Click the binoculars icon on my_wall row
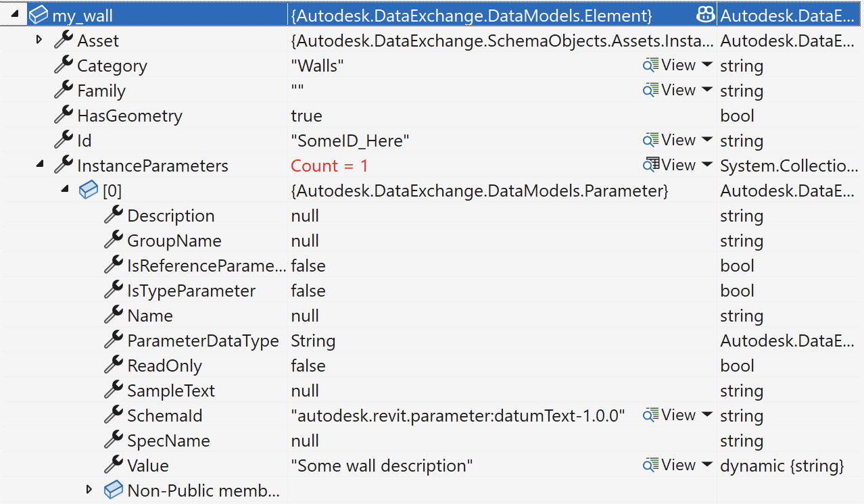 click(x=705, y=14)
